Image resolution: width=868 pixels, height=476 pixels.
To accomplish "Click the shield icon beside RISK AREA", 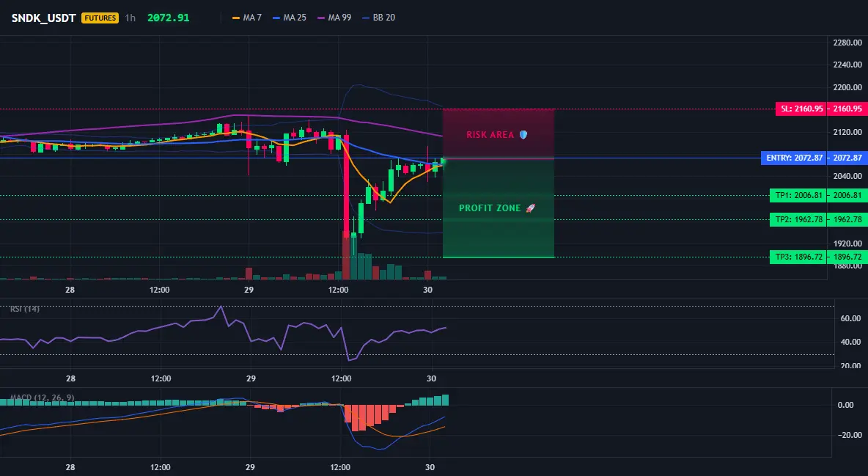I will (x=523, y=135).
